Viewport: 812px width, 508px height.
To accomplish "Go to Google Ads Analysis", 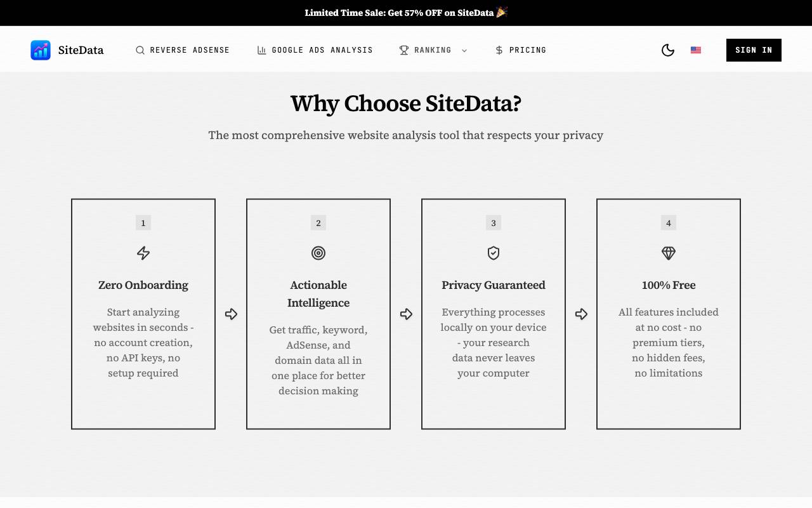I will point(315,50).
